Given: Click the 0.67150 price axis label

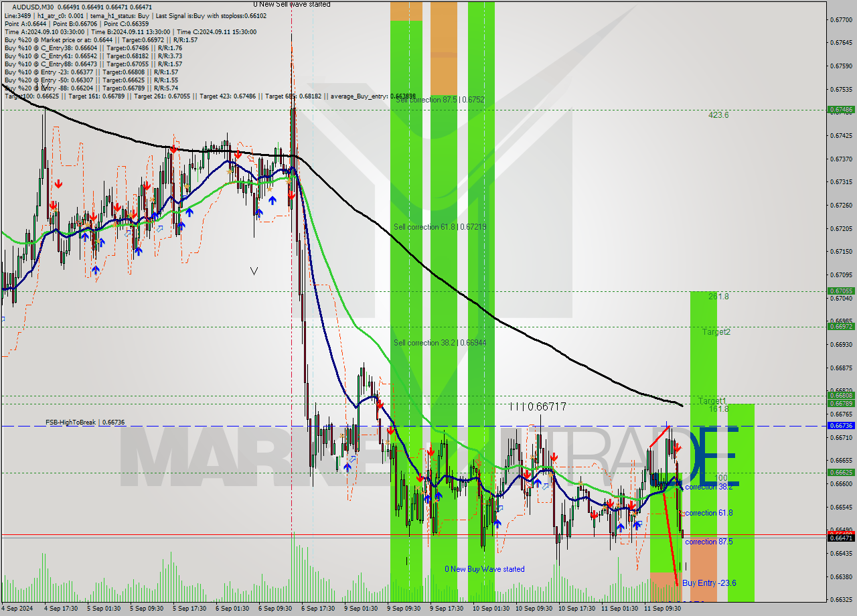Looking at the screenshot, I should click(x=840, y=251).
